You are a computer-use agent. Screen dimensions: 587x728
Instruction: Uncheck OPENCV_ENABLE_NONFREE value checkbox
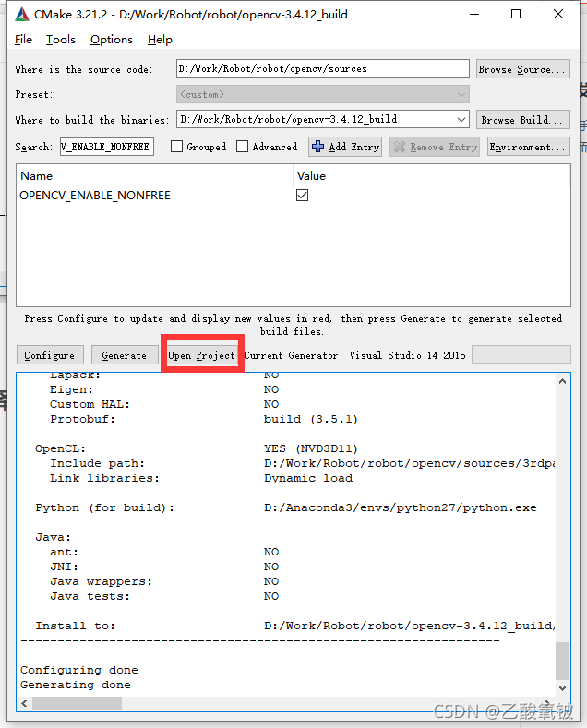(x=303, y=196)
